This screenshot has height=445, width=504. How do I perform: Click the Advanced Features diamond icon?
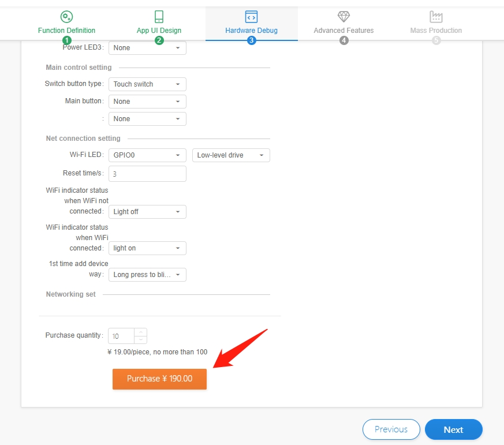click(344, 17)
